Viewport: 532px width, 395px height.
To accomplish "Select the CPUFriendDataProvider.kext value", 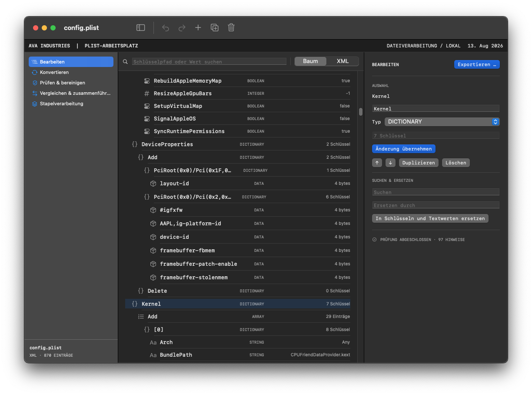I will (x=320, y=355).
